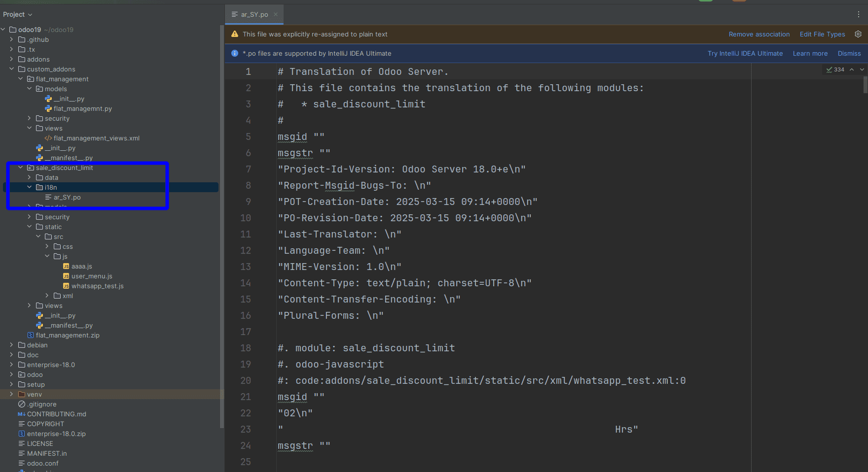Collapse the custom_addons folder
Image resolution: width=868 pixels, height=472 pixels.
(x=11, y=69)
